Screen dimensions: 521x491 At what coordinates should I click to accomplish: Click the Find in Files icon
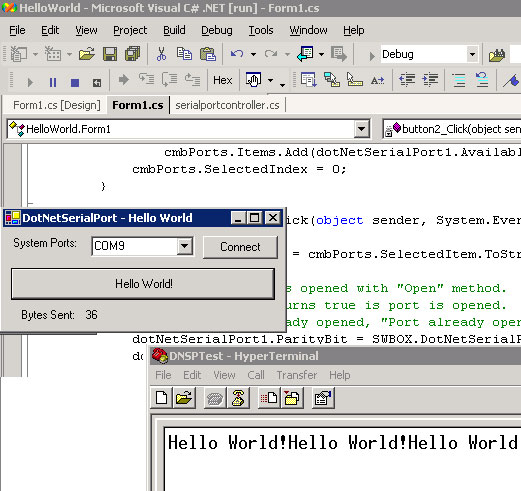tap(497, 54)
